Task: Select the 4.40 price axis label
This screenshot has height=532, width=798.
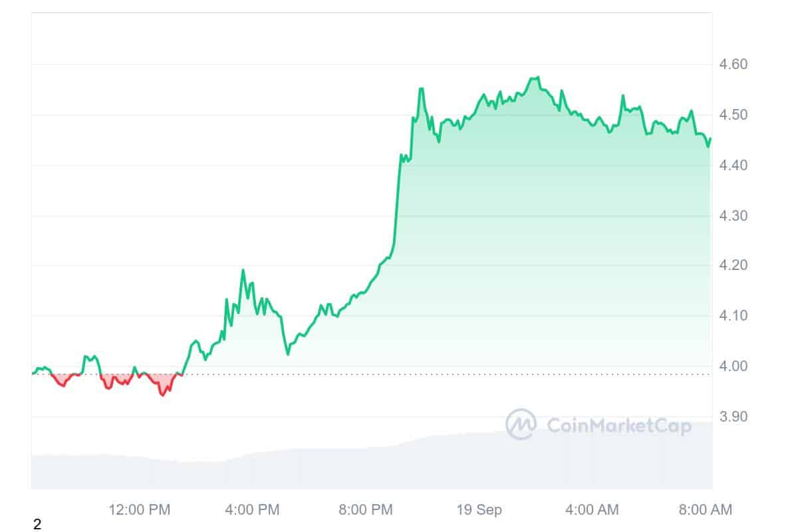Action: point(734,166)
